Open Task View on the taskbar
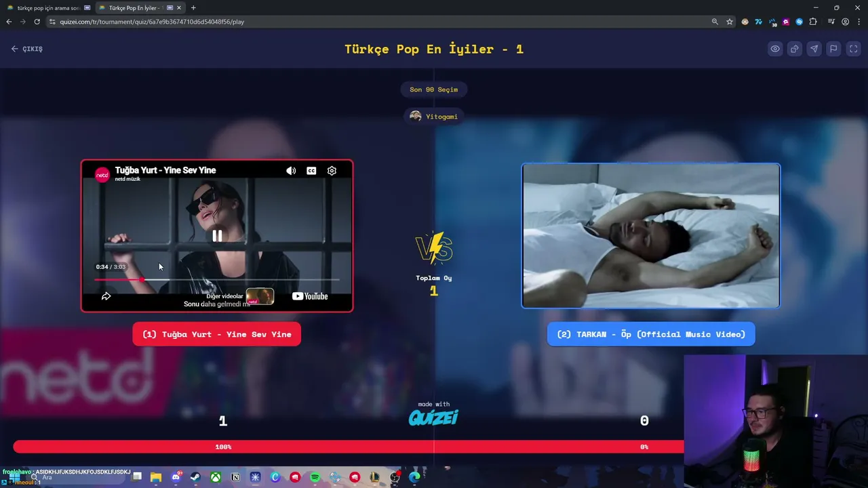The width and height of the screenshot is (868, 488). 137,477
